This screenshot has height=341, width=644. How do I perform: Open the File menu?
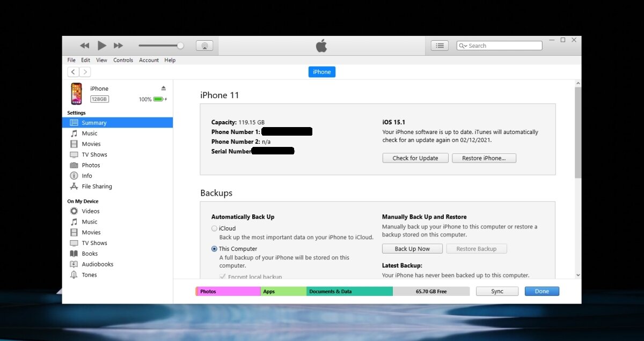point(71,60)
